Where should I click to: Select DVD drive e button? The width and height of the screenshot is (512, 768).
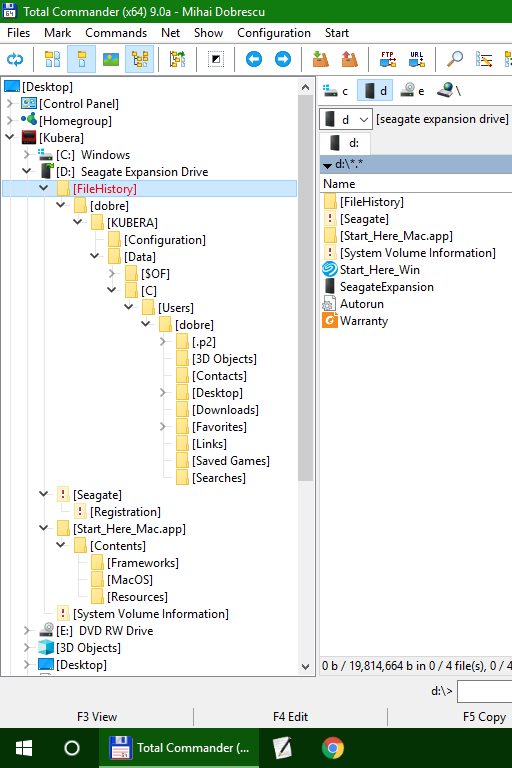pyautogui.click(x=412, y=91)
